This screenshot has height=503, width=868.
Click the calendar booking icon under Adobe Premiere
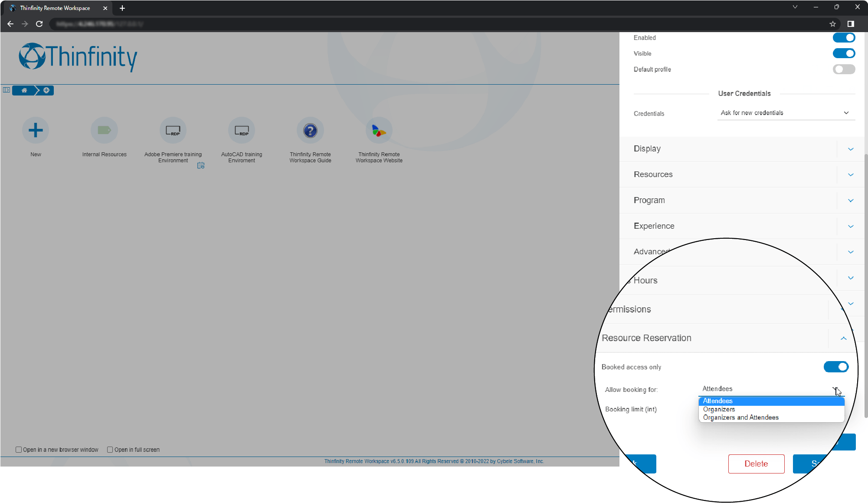pyautogui.click(x=201, y=165)
